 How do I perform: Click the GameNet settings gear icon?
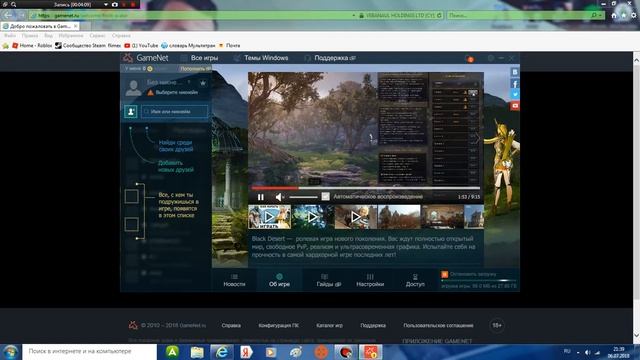[x=491, y=58]
